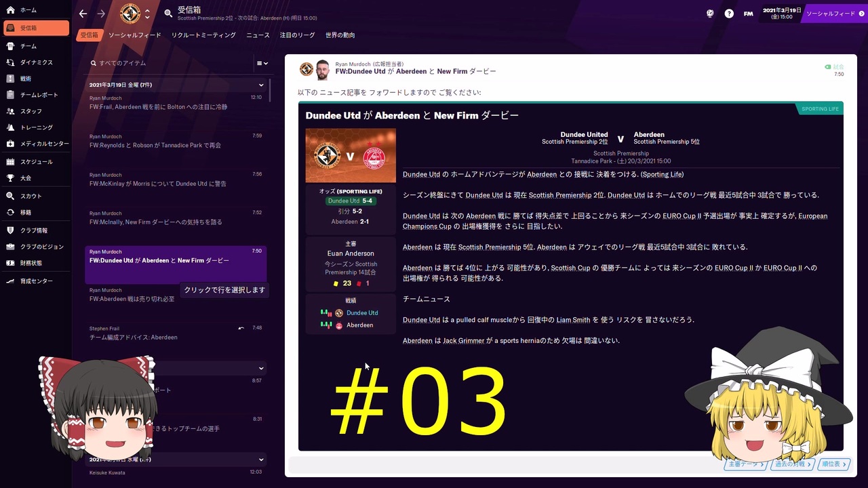Go forward with the right arrow
The height and width of the screenshot is (488, 868).
click(x=101, y=14)
